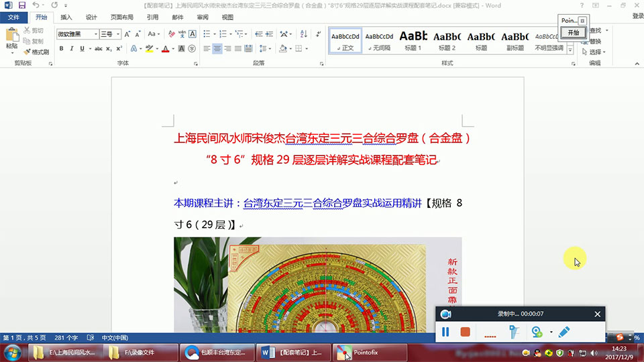Image resolution: width=644 pixels, height=362 pixels.
Task: Toggle Subscript formatting
Action: click(x=109, y=49)
